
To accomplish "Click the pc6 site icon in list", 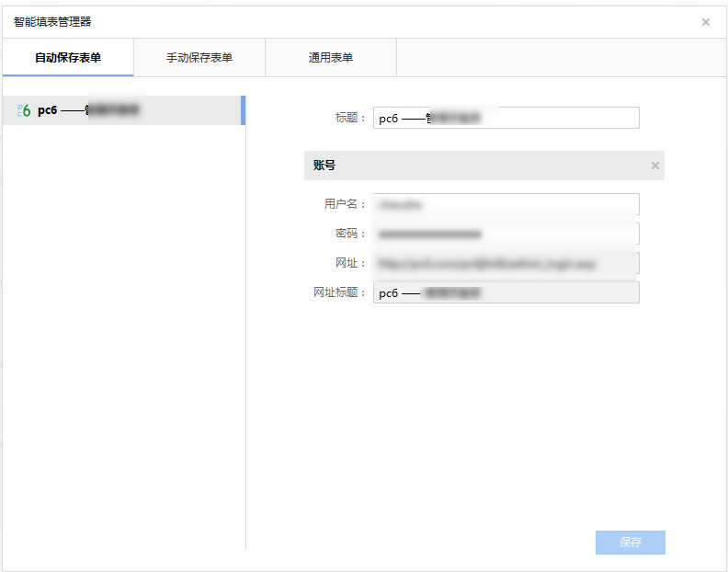I will (x=24, y=110).
